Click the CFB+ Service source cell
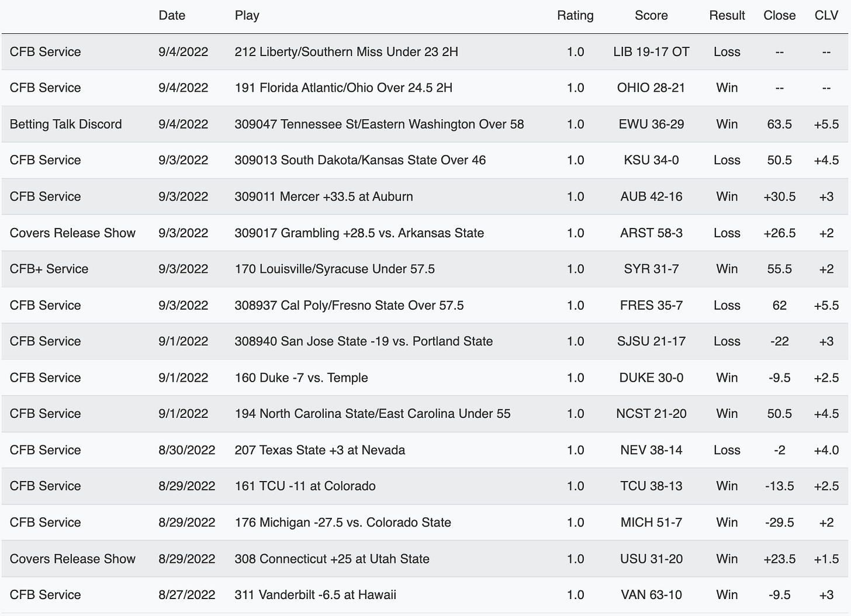Viewport: 851px width, 616px height. pos(49,269)
